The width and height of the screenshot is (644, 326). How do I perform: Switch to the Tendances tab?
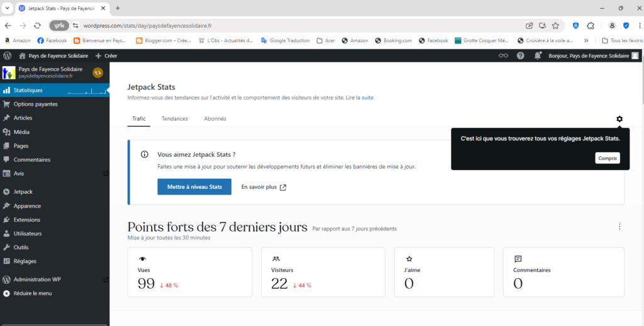(x=174, y=119)
